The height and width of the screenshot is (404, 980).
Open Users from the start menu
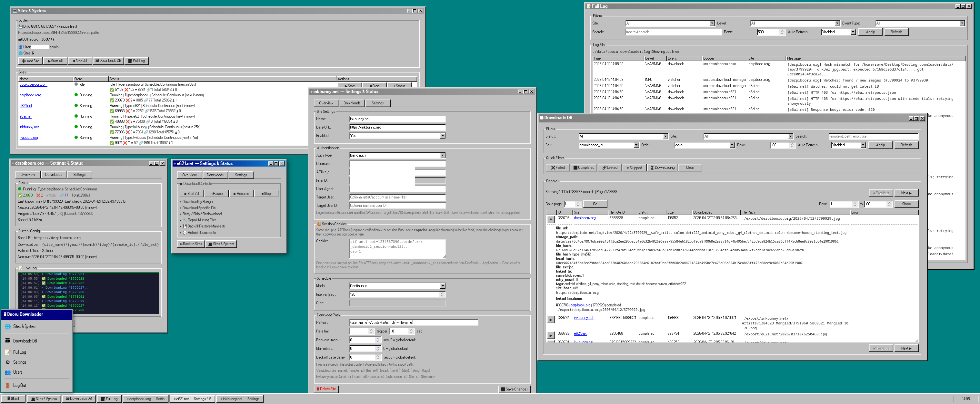pyautogui.click(x=17, y=372)
